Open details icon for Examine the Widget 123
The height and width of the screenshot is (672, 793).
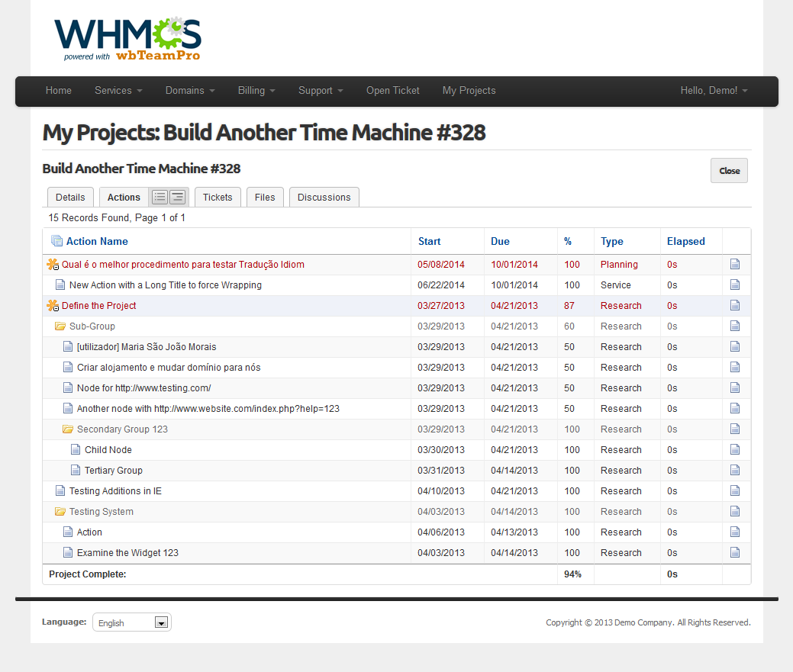pos(735,553)
